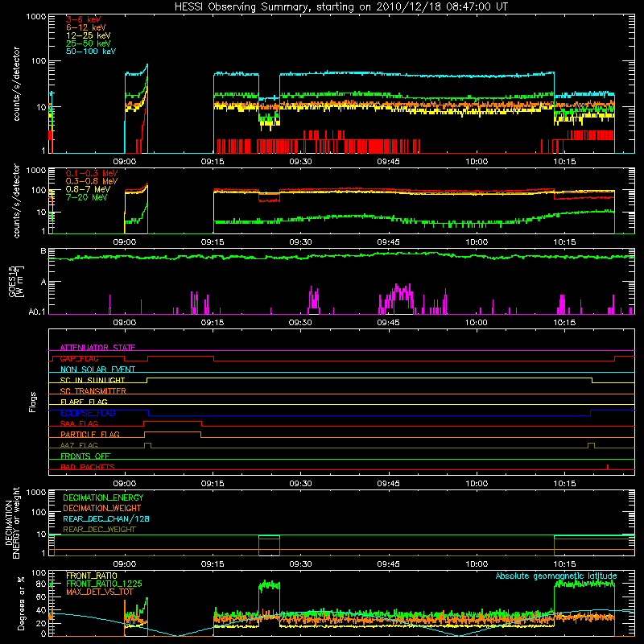Click the FRONTS_OFF flag label
Image resolution: width=644 pixels, height=644 pixels.
tap(85, 456)
